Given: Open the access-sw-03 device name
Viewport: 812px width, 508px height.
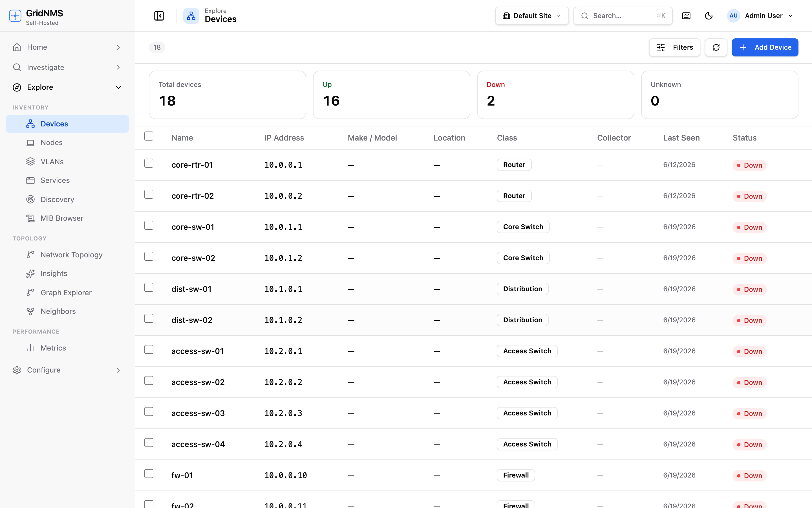Looking at the screenshot, I should click(198, 413).
